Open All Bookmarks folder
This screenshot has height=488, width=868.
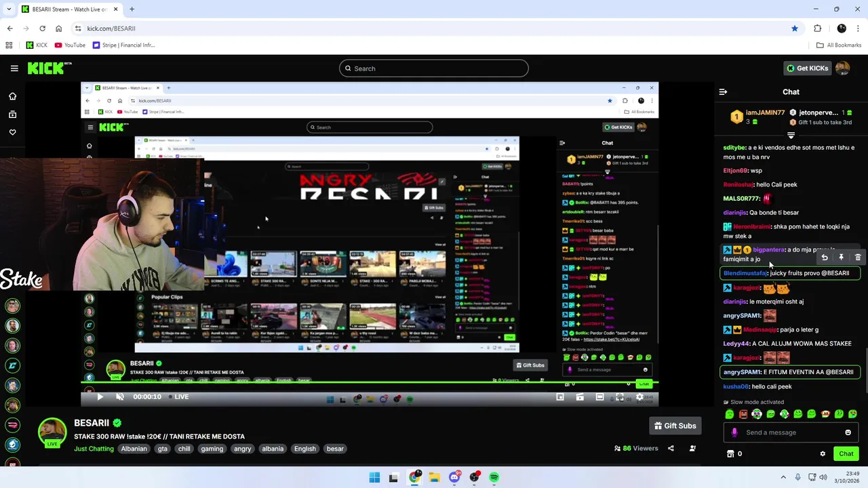point(839,45)
